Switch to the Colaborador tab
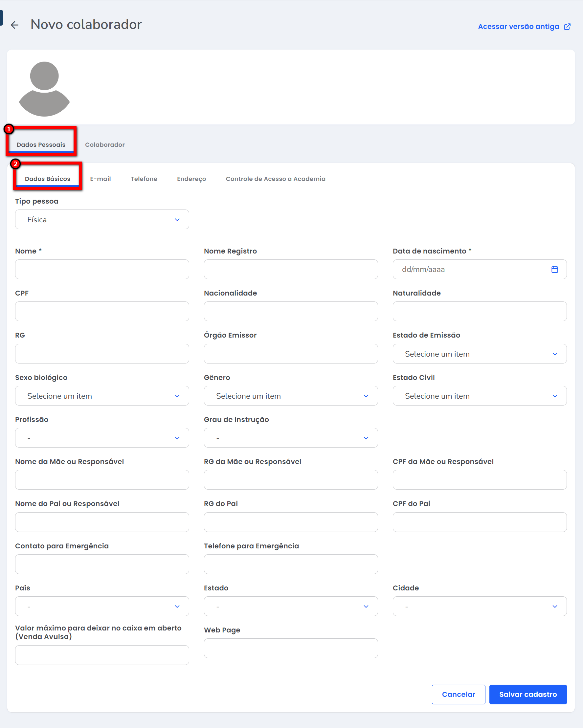The height and width of the screenshot is (728, 583). (105, 144)
